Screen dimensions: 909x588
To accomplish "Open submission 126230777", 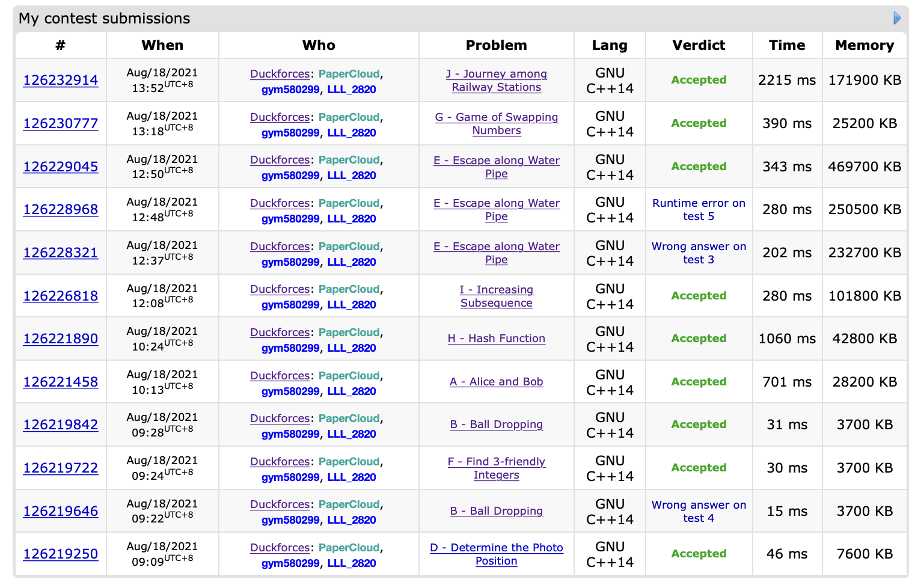I will point(60,123).
